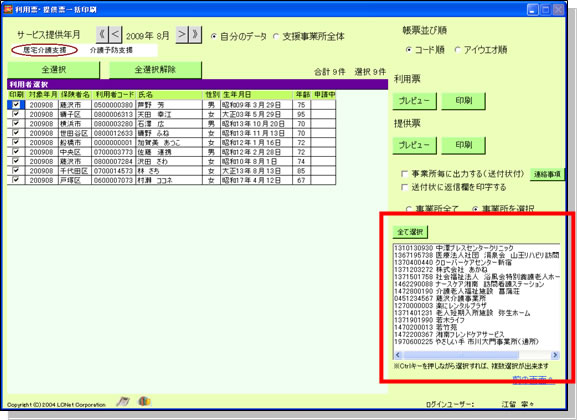Click the 全選択解除 button

point(155,70)
